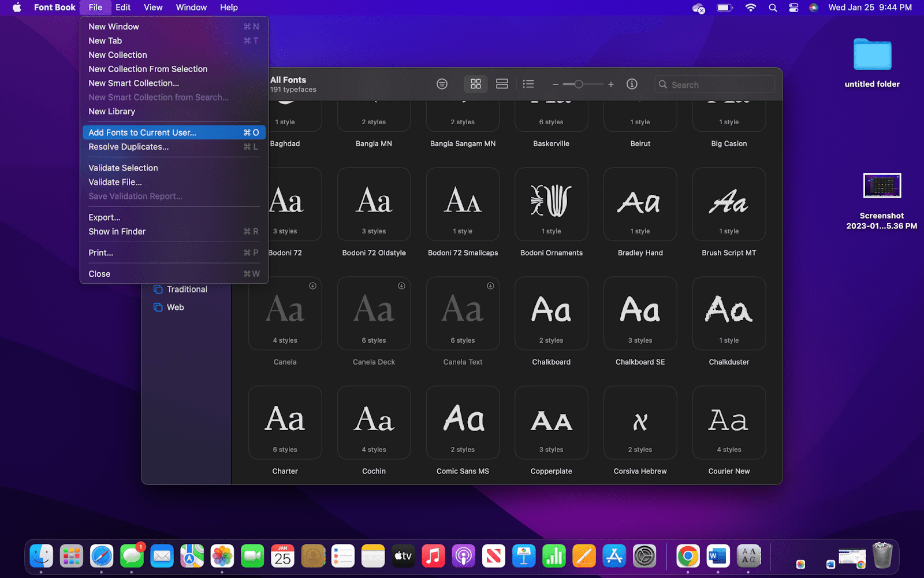Screen dimensions: 924x578
Task: Select the Chalkduster typeface thumbnail
Action: click(x=729, y=313)
